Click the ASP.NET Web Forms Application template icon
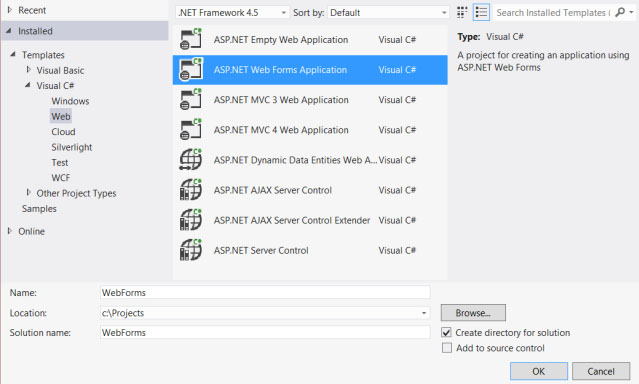The width and height of the screenshot is (639, 384). (191, 70)
